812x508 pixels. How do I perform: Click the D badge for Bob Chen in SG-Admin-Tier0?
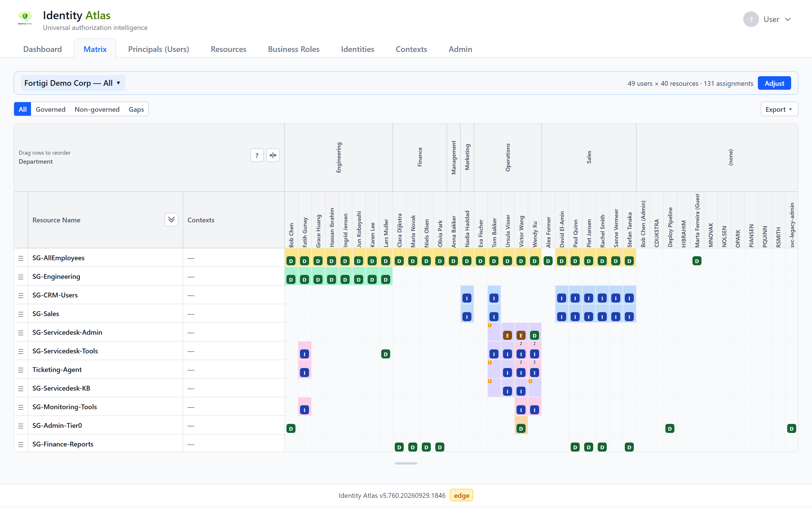(291, 428)
